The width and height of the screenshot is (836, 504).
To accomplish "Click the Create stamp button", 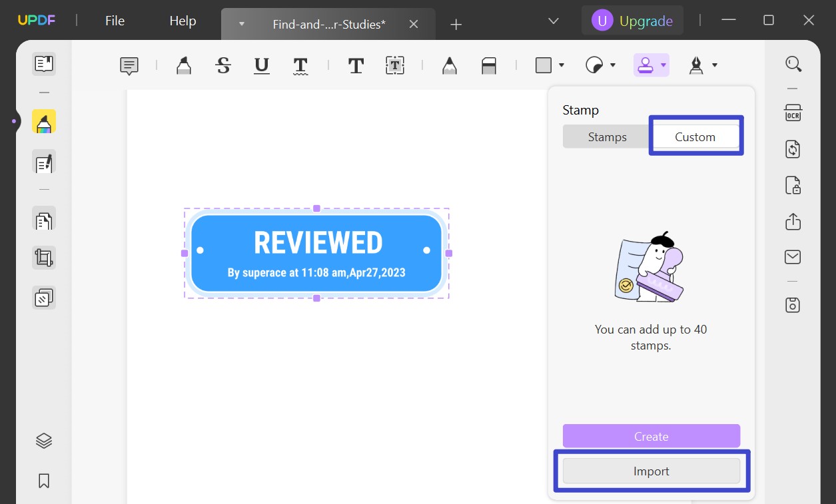I will pos(651,435).
